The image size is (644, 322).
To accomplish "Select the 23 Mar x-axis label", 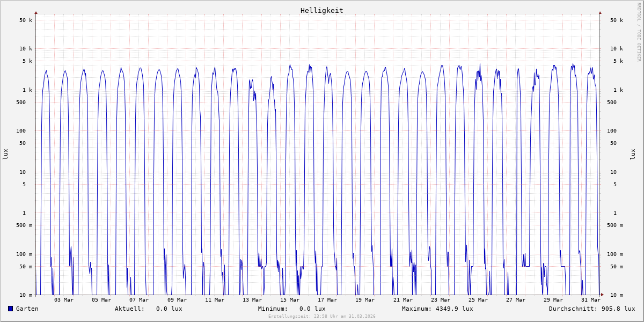I will tap(441, 300).
